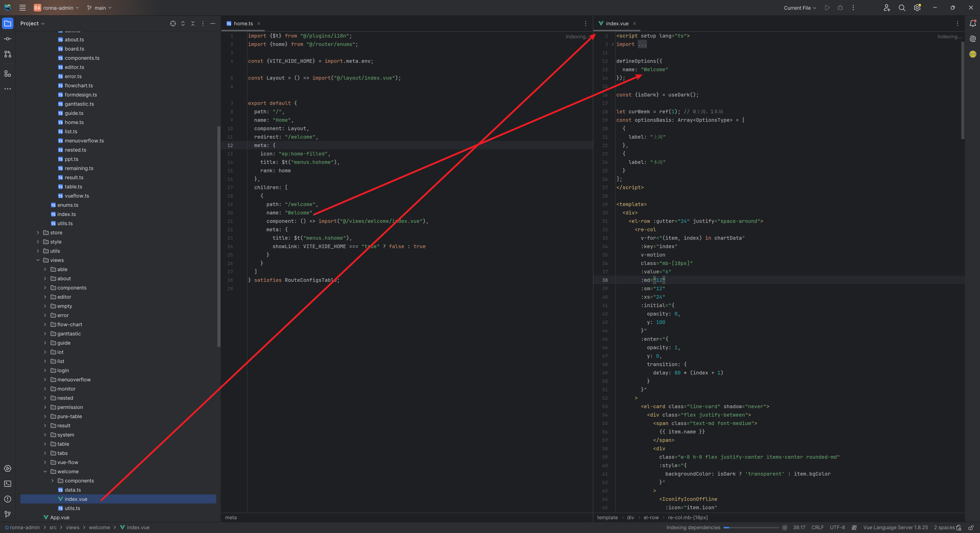Open Project panel options menu
This screenshot has height=533, width=980.
203,23
